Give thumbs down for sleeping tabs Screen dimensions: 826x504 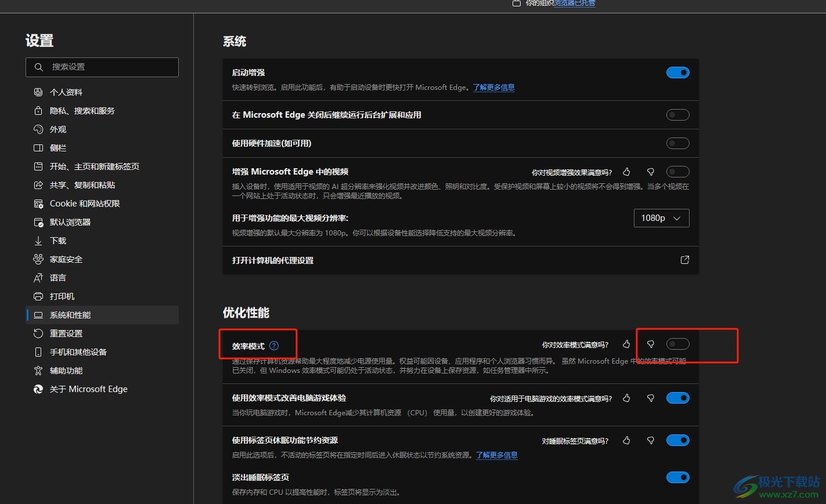pyautogui.click(x=651, y=440)
